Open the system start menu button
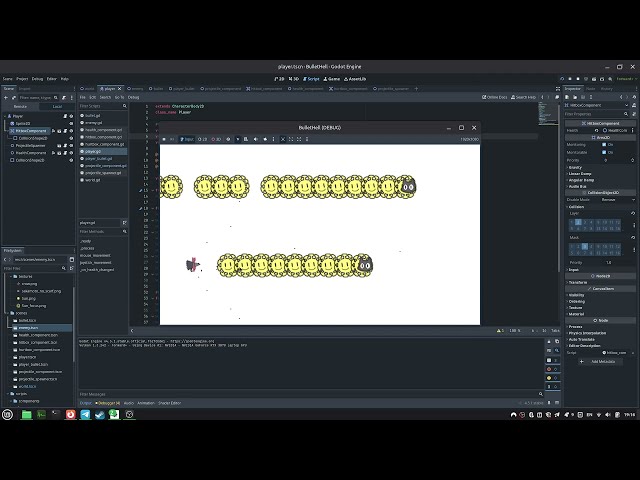This screenshot has width=640, height=480. pos(7,415)
